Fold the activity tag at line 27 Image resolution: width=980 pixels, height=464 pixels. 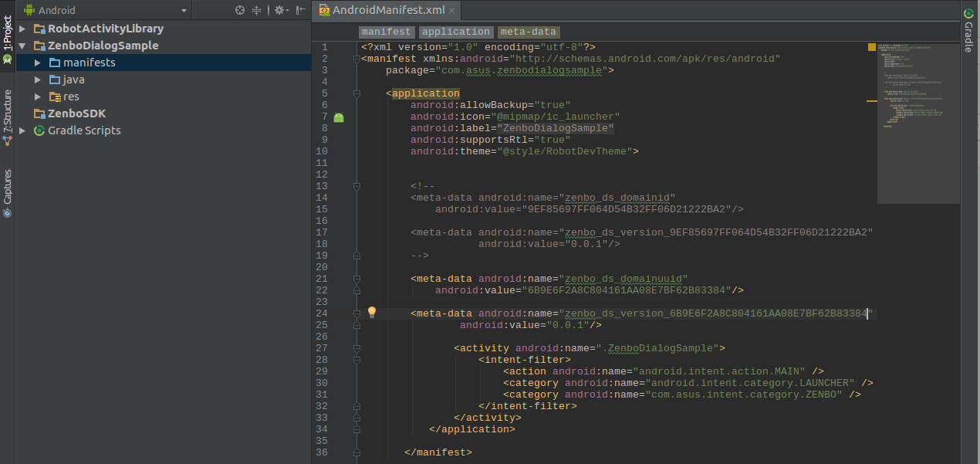tap(357, 348)
